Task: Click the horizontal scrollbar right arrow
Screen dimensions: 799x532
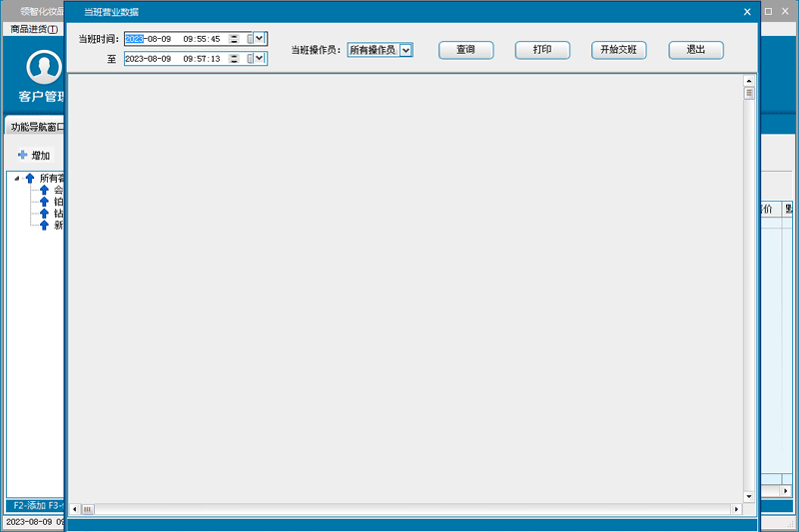Action: 736,509
